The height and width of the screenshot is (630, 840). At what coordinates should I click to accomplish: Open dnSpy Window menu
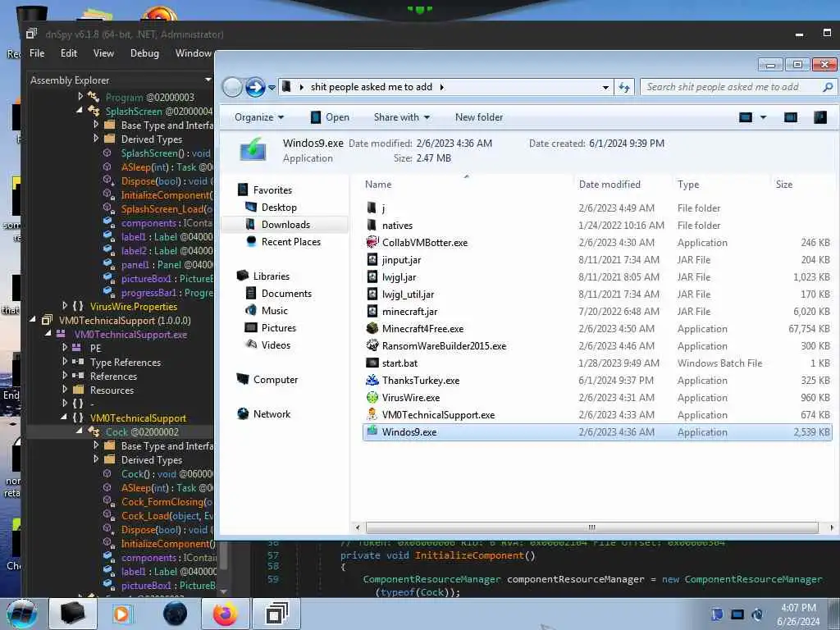(x=194, y=53)
